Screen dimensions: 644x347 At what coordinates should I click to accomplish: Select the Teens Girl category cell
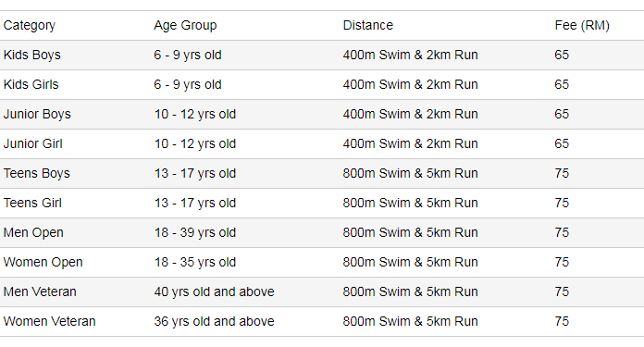[32, 203]
